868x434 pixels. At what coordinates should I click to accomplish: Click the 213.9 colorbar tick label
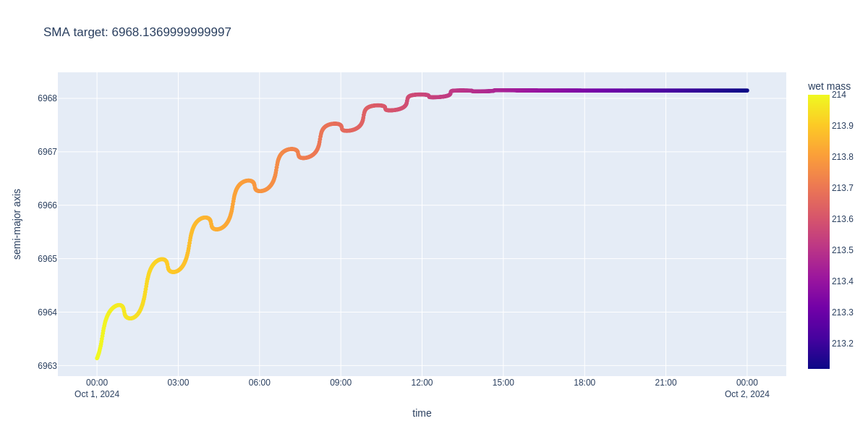click(842, 126)
